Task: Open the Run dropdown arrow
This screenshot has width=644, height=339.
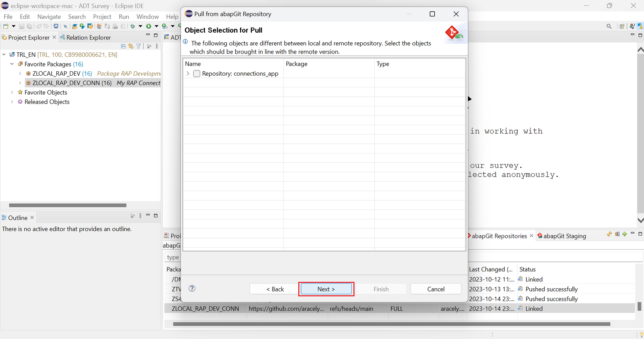Action: click(157, 26)
